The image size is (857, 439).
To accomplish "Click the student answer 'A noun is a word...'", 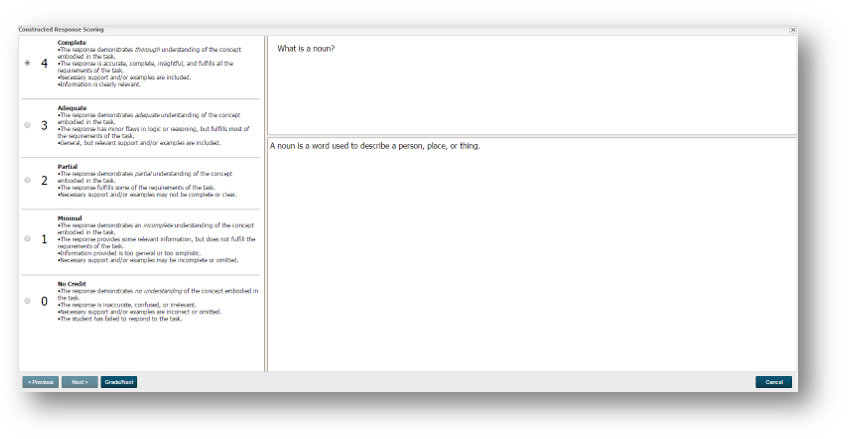I will pos(375,146).
